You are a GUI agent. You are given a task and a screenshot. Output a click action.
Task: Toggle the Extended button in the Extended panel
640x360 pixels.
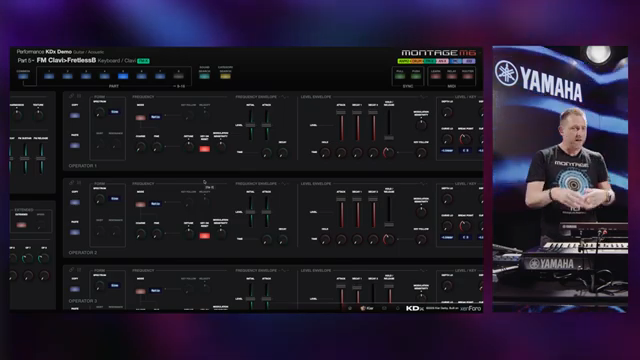coord(21,225)
